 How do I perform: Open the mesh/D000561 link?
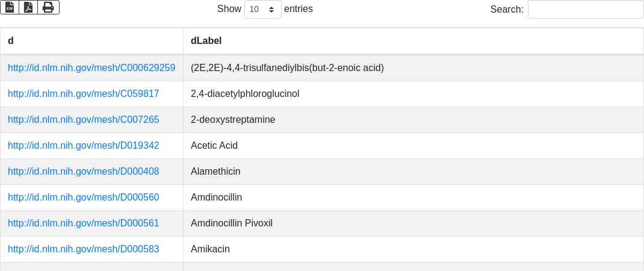(x=84, y=223)
